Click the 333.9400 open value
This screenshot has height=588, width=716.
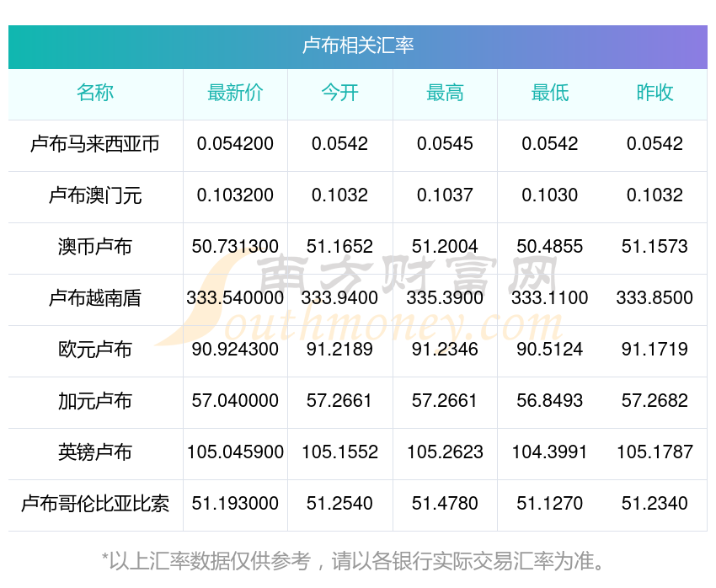click(339, 298)
